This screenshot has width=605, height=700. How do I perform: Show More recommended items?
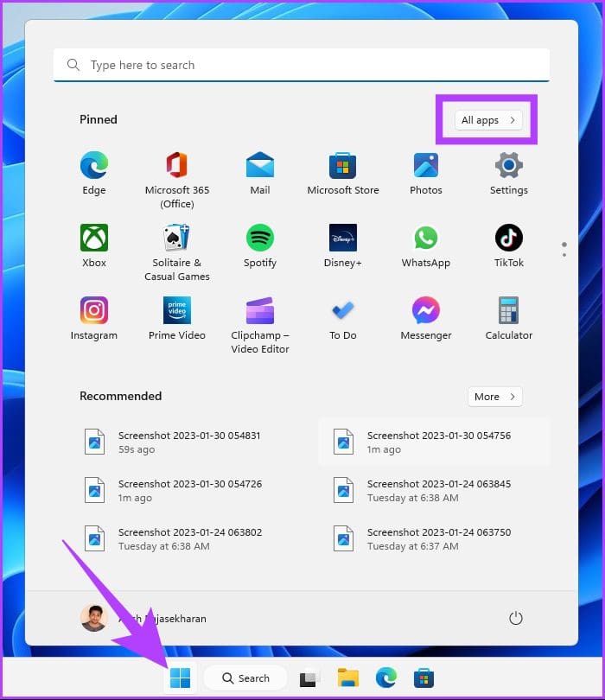pos(495,397)
